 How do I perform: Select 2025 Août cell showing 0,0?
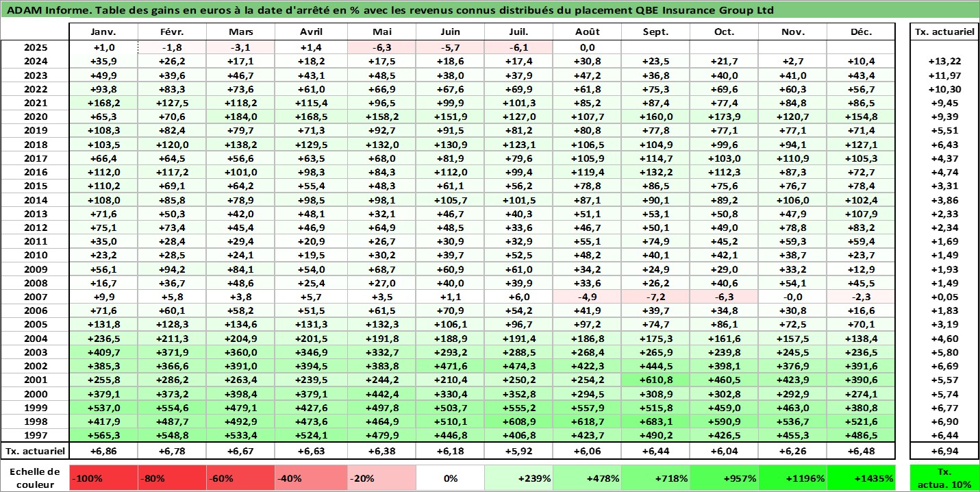tap(587, 48)
